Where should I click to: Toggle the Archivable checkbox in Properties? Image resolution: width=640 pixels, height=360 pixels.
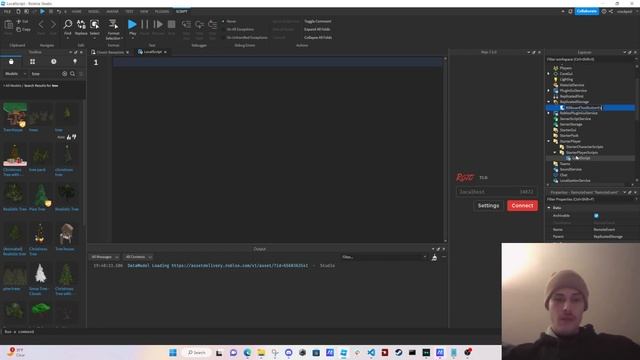pyautogui.click(x=596, y=216)
